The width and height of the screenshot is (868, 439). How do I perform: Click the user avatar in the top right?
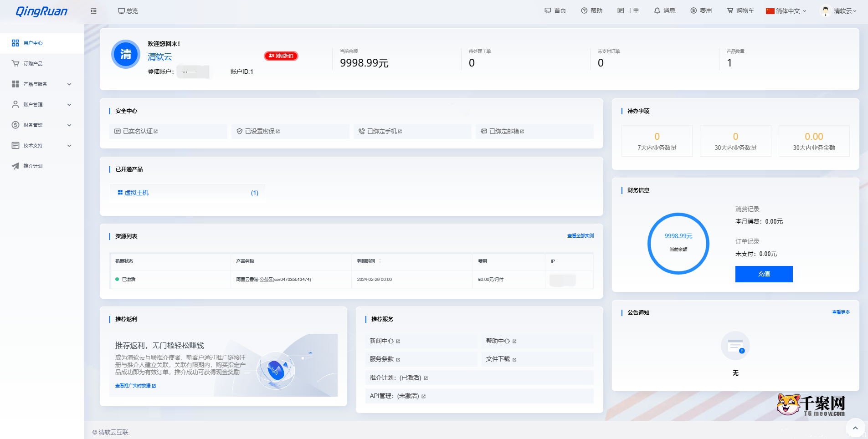click(825, 10)
